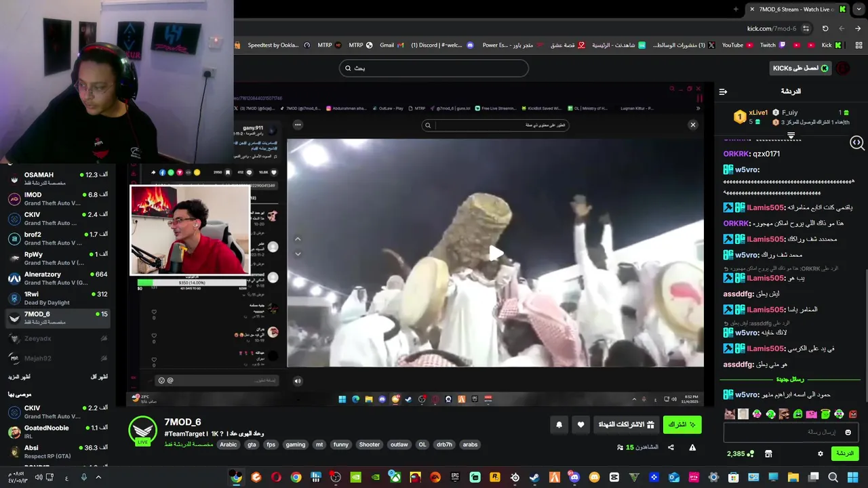Click the pink square emote
The image size is (868, 488).
(x=812, y=414)
